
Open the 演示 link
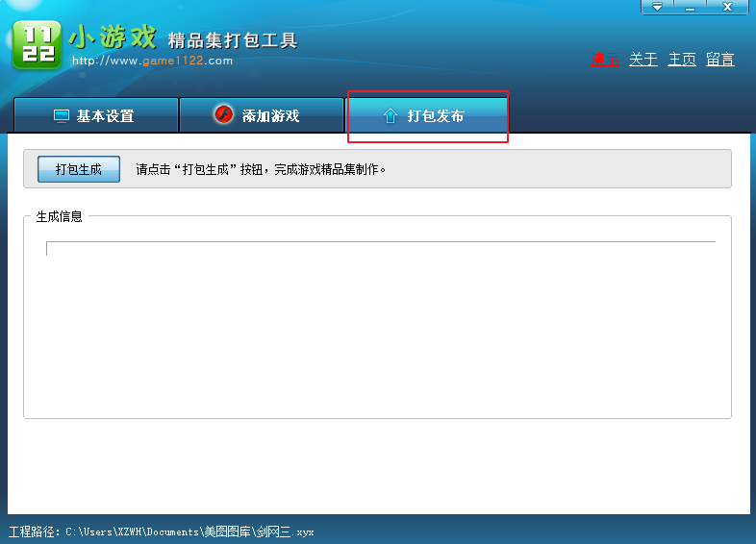pos(605,60)
